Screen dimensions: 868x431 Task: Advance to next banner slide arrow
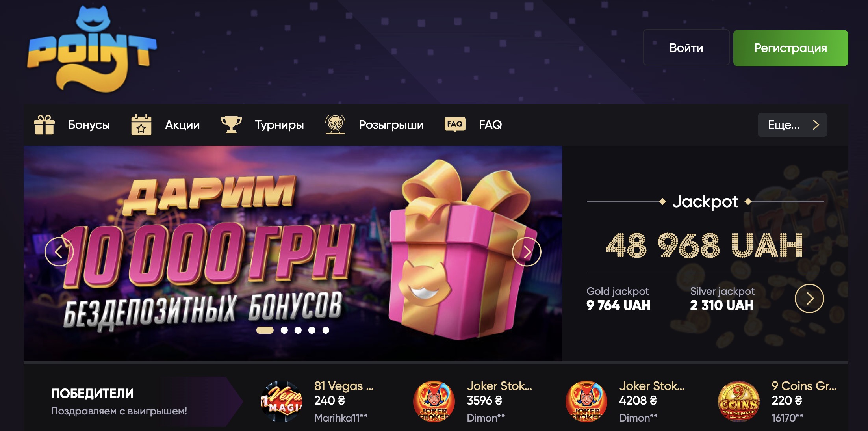527,252
